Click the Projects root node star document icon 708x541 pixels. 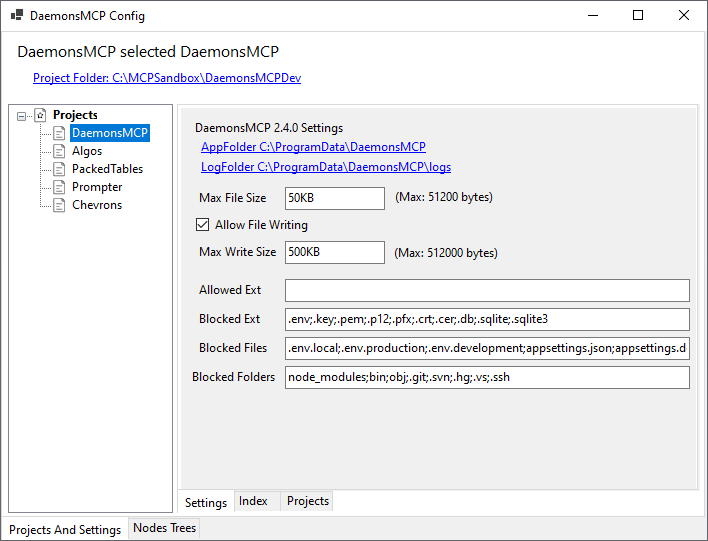(41, 115)
